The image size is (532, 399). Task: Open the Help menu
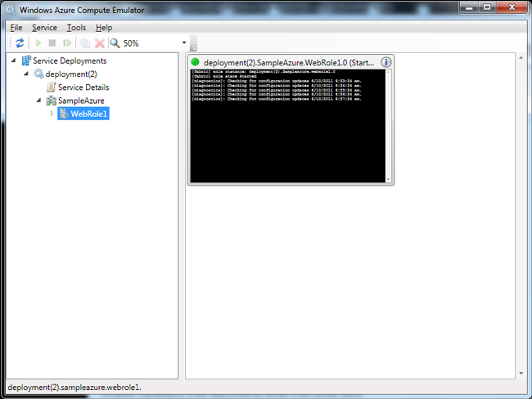[x=104, y=28]
